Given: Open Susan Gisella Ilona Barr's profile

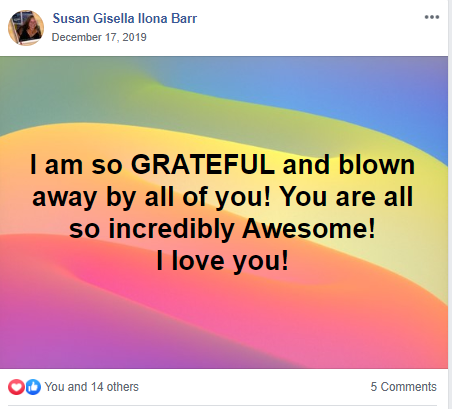Looking at the screenshot, I should coord(125,18).
